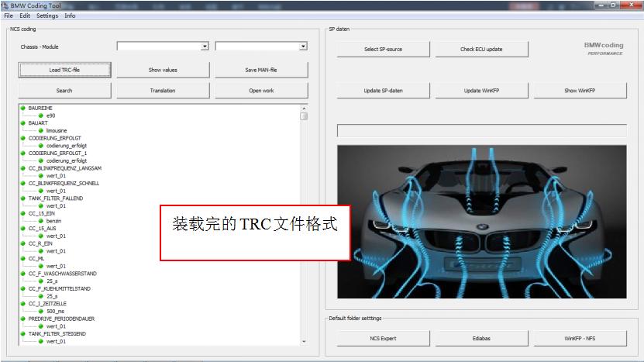Screen dimensions: 644x362
Task: Open the Chassis dropdown list
Action: coord(205,46)
